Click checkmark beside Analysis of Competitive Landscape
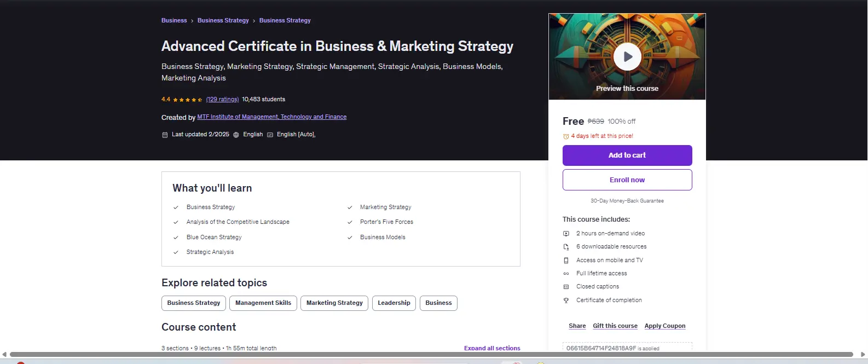The width and height of the screenshot is (868, 364). 176,222
